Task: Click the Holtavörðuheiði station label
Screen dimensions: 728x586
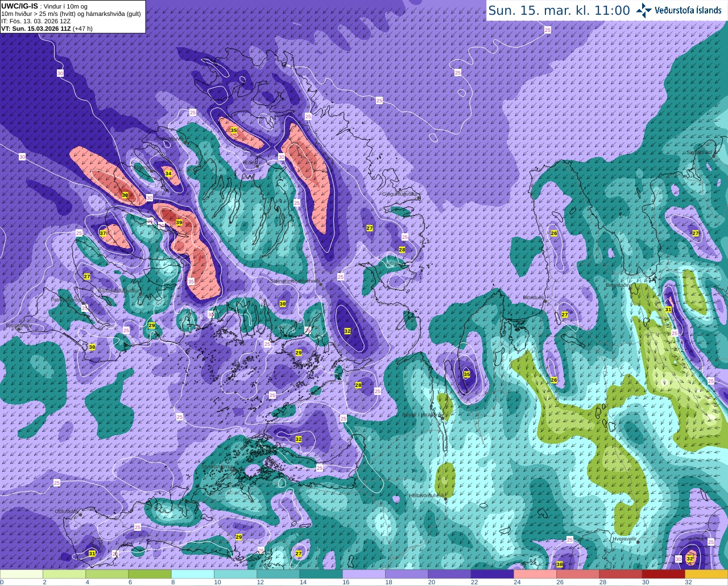Action: 427,495
